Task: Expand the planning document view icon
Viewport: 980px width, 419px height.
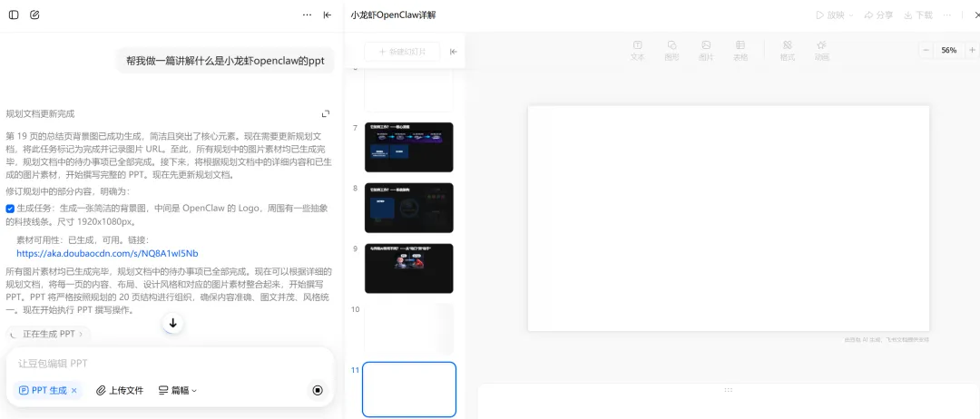Action: [326, 113]
